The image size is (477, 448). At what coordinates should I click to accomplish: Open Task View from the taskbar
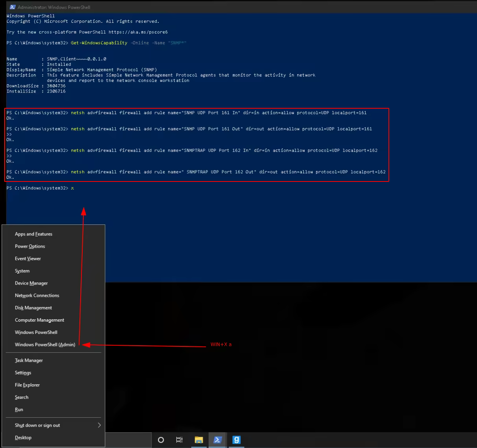pos(179,440)
